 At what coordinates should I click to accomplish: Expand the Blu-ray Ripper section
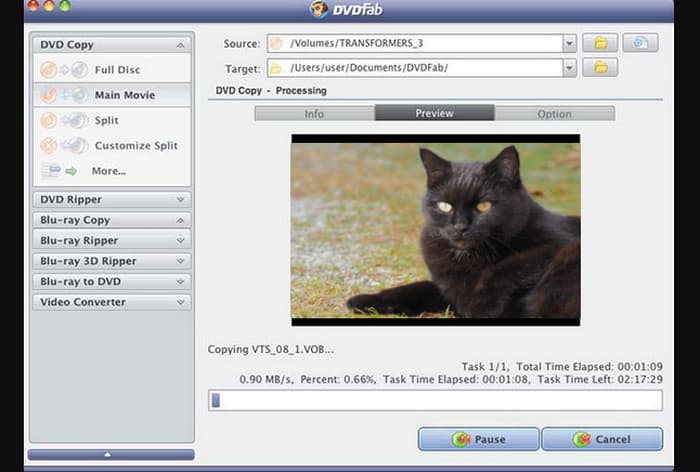(112, 240)
